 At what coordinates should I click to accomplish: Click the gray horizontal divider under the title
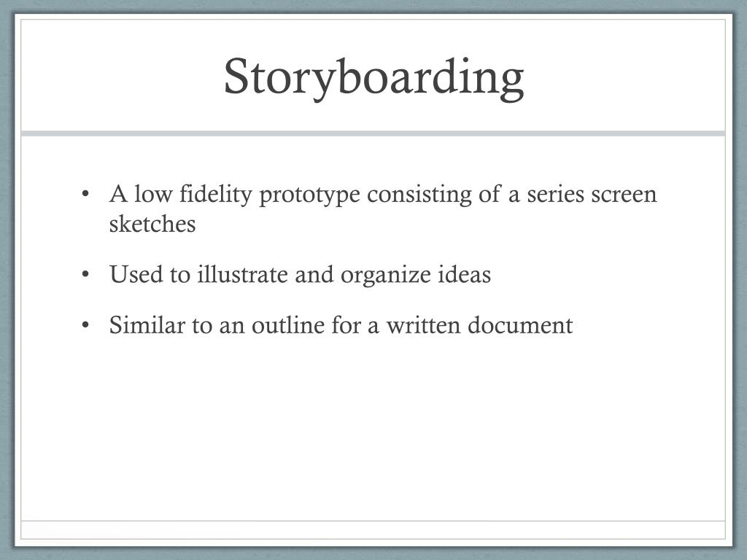373,133
